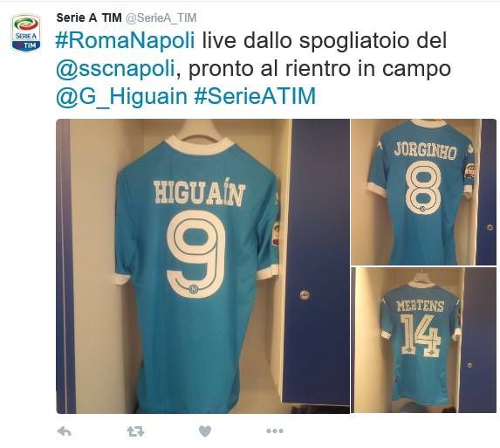Screen dimensions: 500x448
Task: Click the large number 9 on the shirt
Action: pos(196,254)
